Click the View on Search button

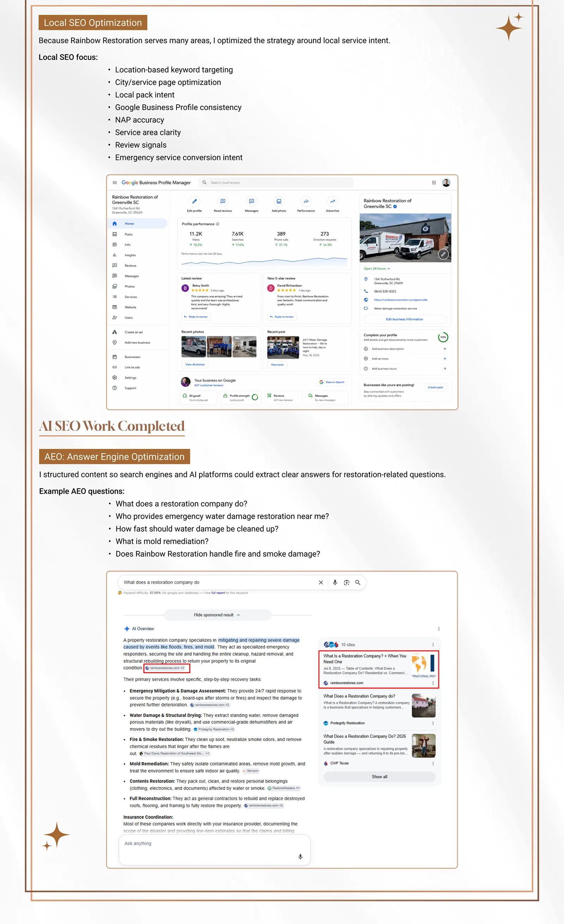coord(331,382)
